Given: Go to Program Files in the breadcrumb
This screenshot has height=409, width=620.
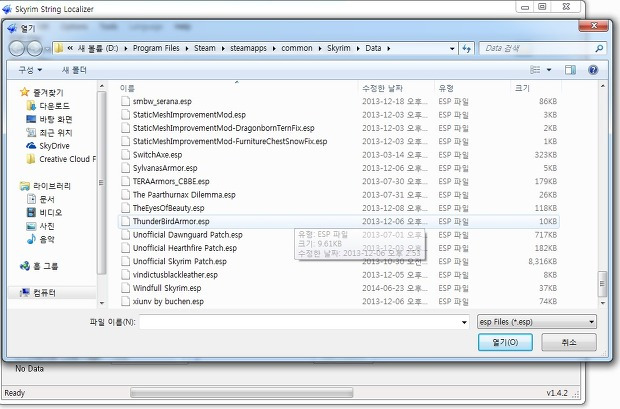Looking at the screenshot, I should tap(156, 48).
